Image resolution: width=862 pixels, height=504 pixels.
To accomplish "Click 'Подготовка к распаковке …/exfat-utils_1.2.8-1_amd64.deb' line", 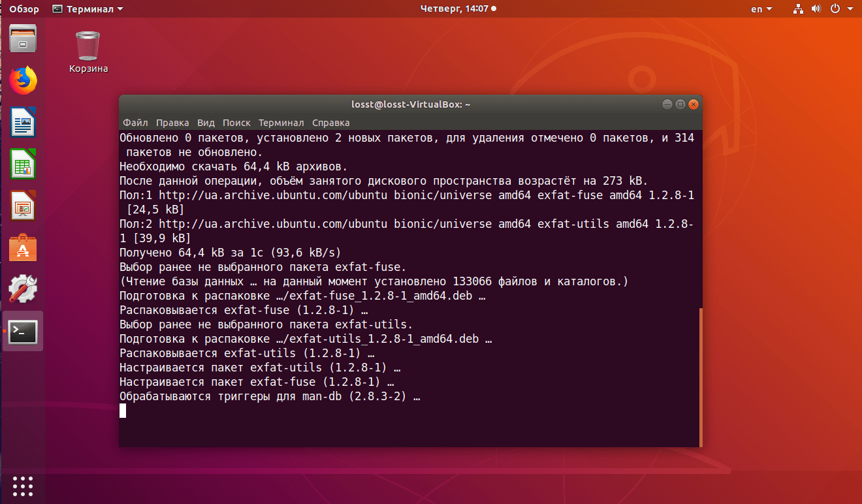I will click(306, 339).
